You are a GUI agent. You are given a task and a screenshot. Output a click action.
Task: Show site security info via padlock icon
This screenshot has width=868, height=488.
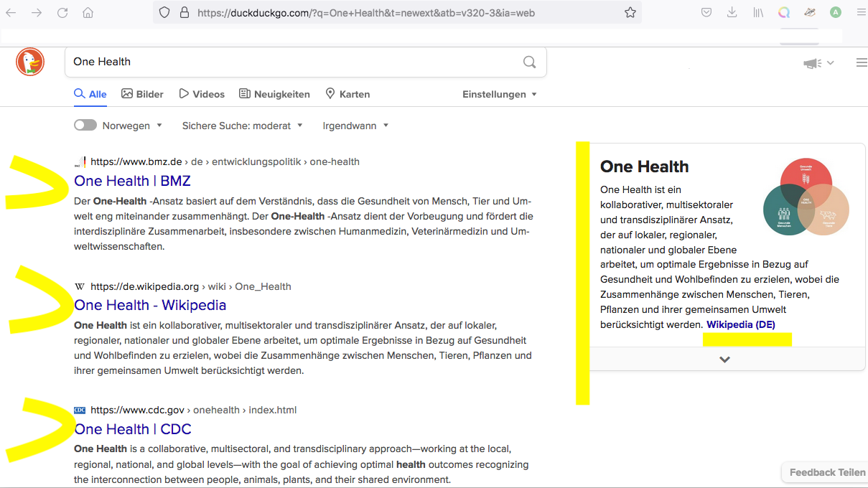pos(185,12)
